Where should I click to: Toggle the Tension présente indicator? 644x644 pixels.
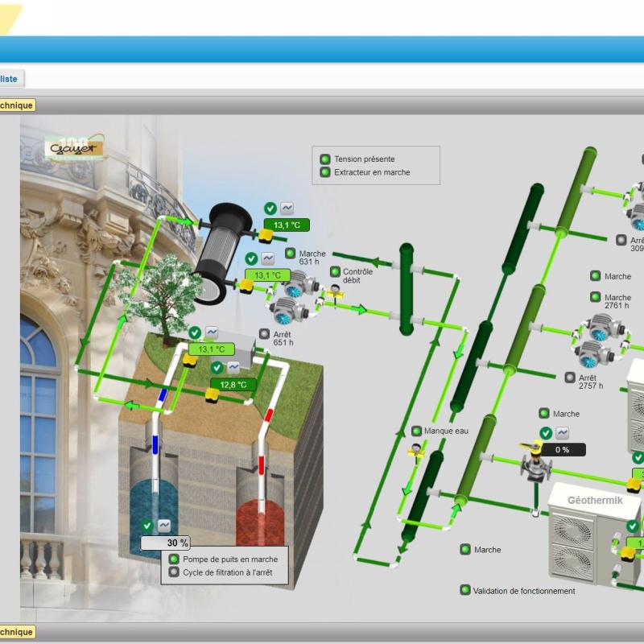[x=325, y=159]
